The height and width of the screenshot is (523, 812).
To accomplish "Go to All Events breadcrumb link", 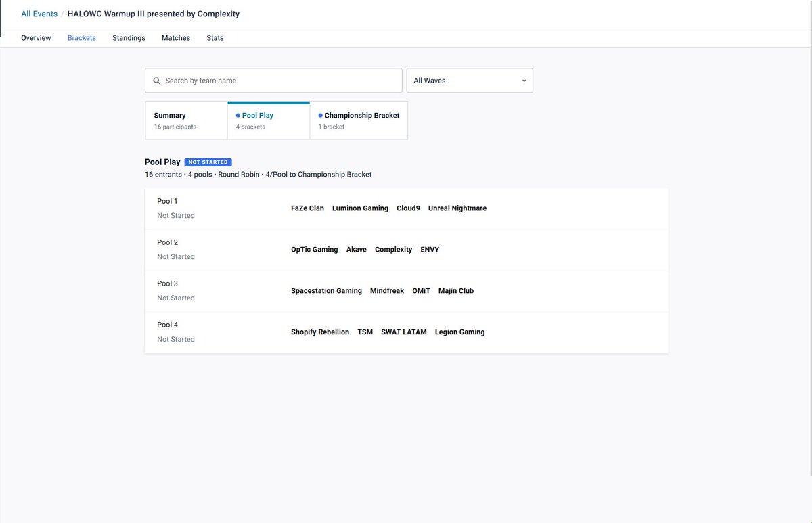I will click(39, 14).
